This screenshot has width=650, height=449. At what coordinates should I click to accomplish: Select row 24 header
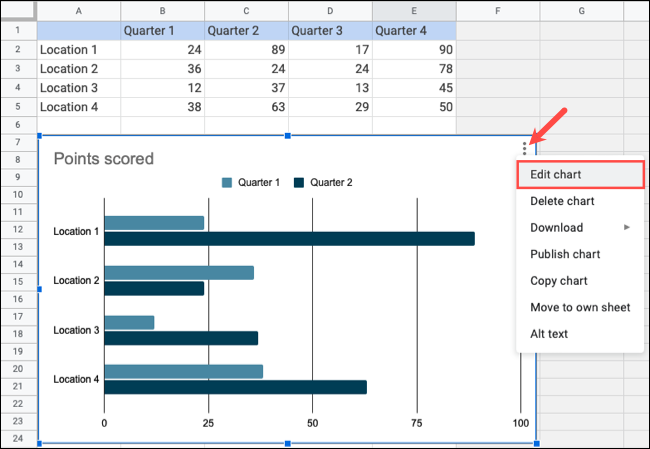[x=18, y=439]
